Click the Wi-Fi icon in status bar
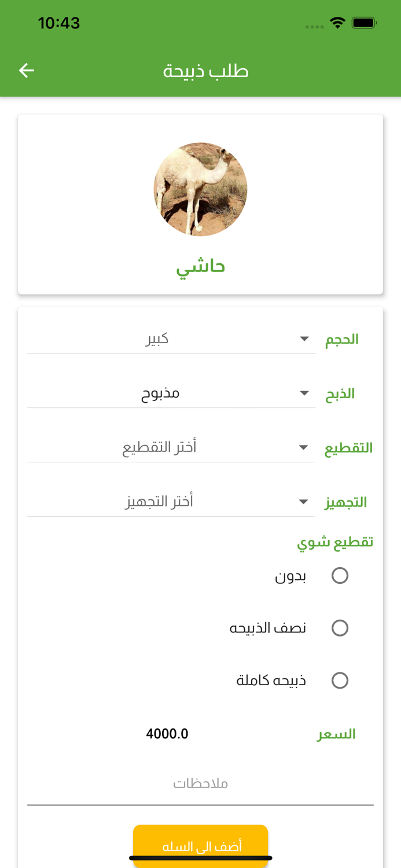Image resolution: width=401 pixels, height=868 pixels. click(x=337, y=22)
